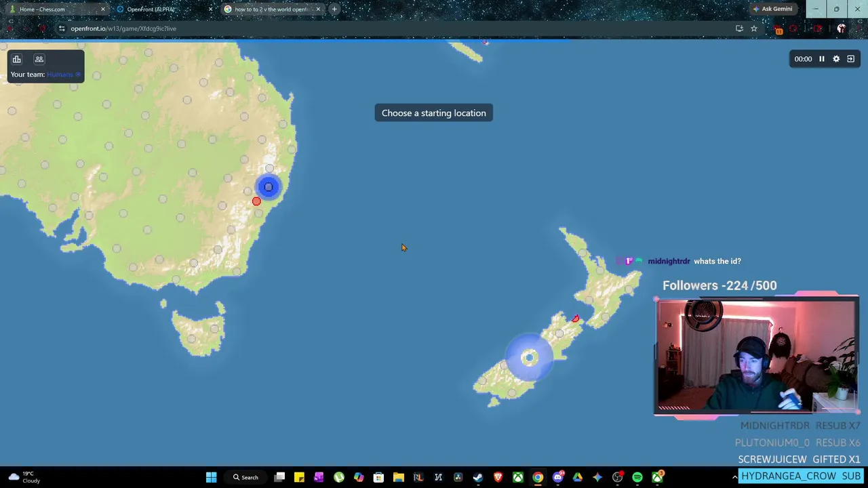Open Microsoft Store from the taskbar
This screenshot has width=868, height=488.
[378, 477]
